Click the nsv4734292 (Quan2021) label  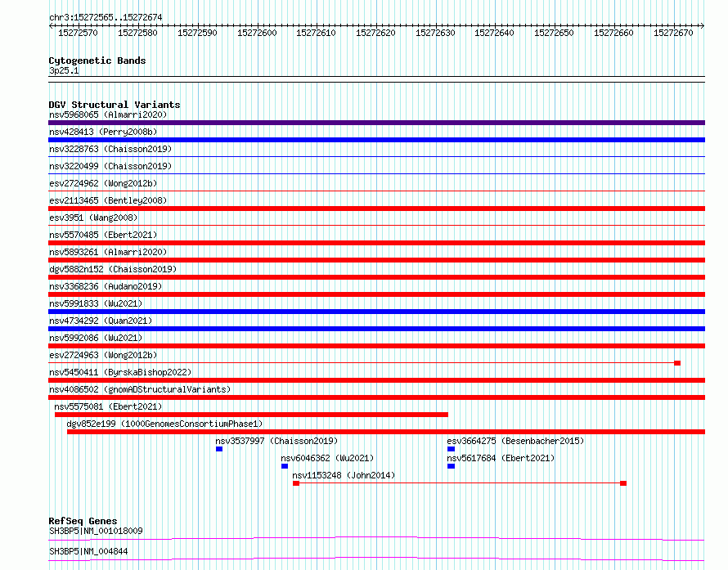coord(101,321)
